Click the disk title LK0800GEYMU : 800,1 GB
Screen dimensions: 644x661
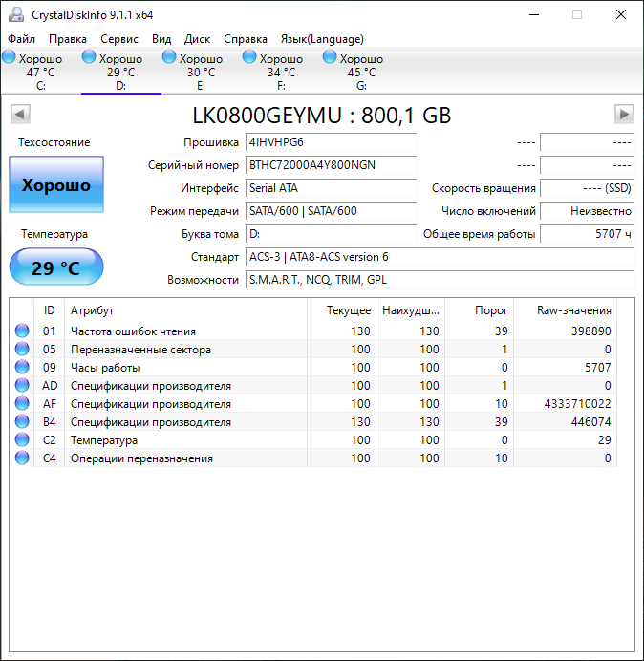point(322,115)
